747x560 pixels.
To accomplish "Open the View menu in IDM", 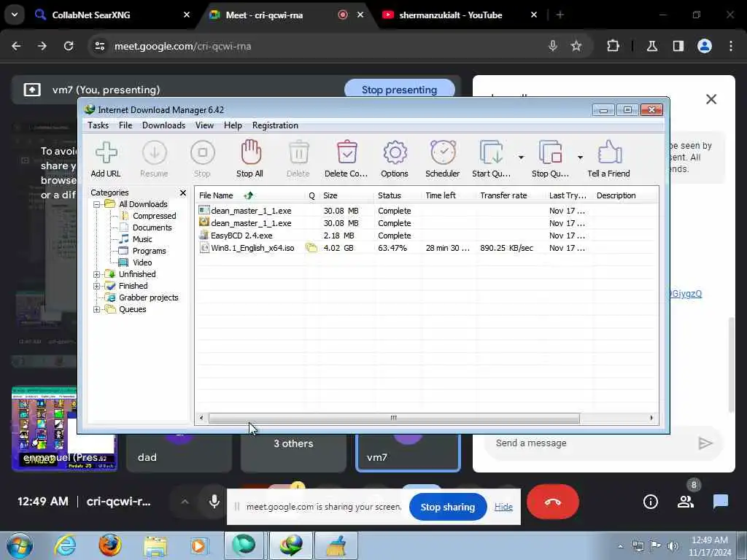I will [x=204, y=125].
